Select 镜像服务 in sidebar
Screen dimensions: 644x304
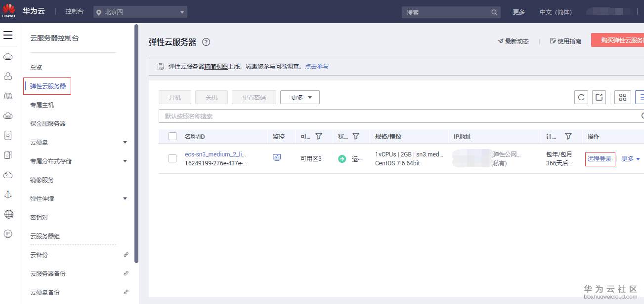coord(42,180)
